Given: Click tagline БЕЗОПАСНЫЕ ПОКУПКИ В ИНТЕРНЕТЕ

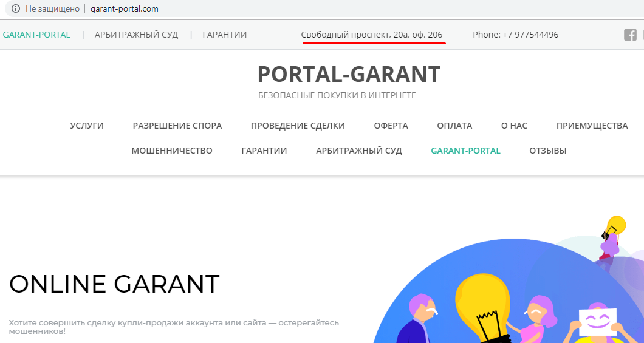Looking at the screenshot, I should point(337,95).
